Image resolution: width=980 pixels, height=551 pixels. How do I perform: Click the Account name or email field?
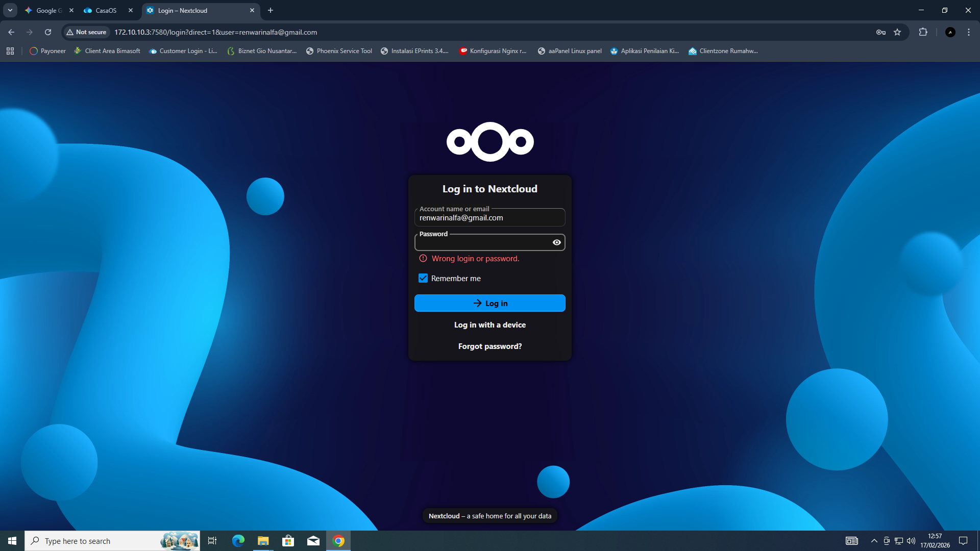(x=489, y=218)
